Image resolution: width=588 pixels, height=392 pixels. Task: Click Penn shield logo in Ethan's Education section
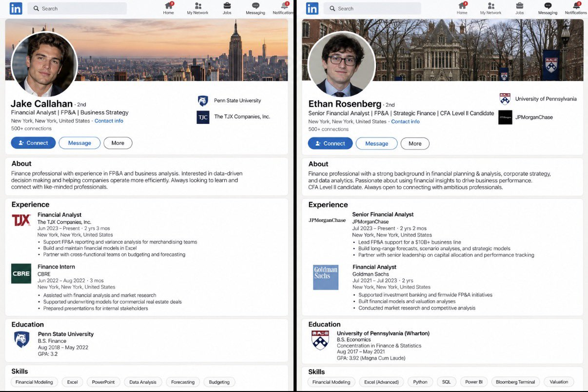[x=320, y=340]
